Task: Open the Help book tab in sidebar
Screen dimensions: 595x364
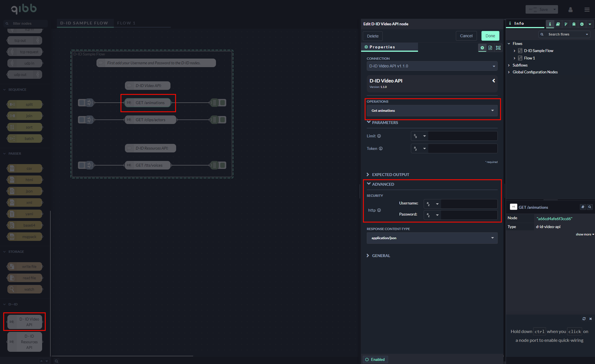Action: (558, 24)
